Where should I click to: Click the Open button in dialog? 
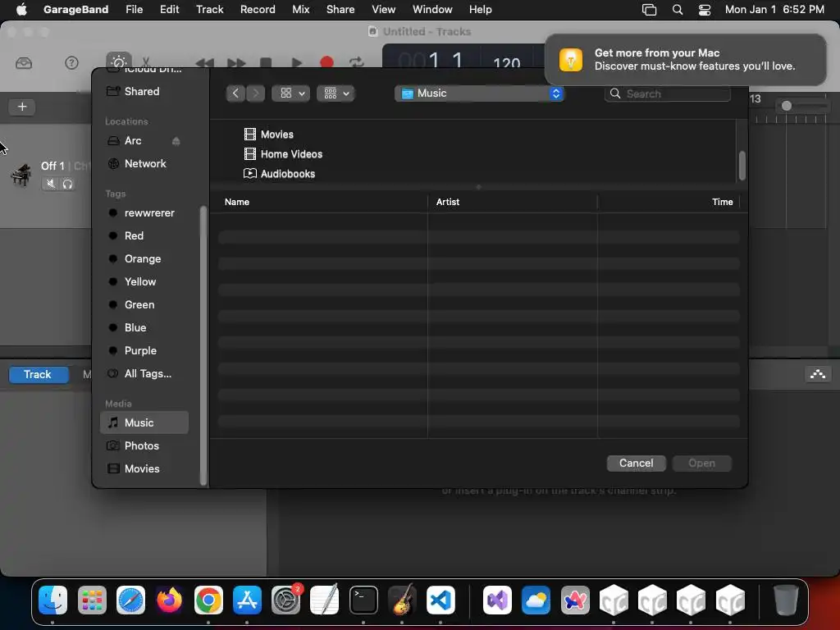pyautogui.click(x=702, y=463)
